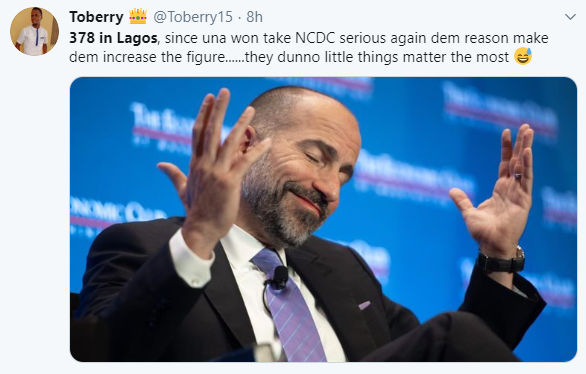586x374 pixels.
Task: Click the crown emoji beside Toberry
Action: click(138, 17)
